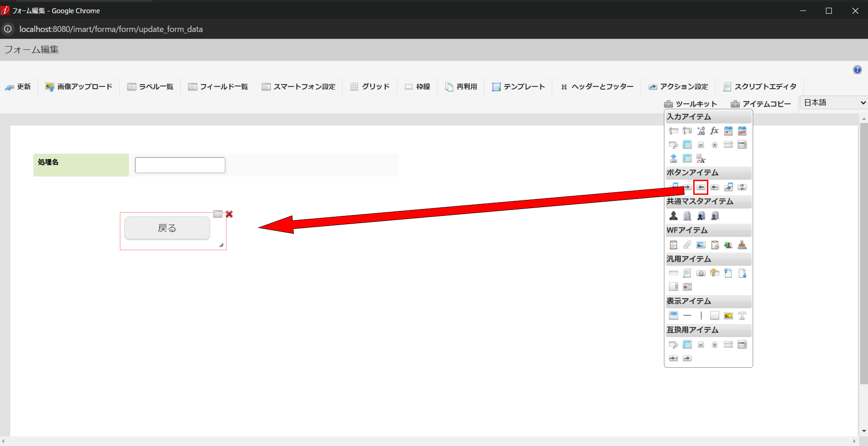The width and height of the screenshot is (868, 446).
Task: Open the 再利用 toolbar option
Action: tap(461, 87)
